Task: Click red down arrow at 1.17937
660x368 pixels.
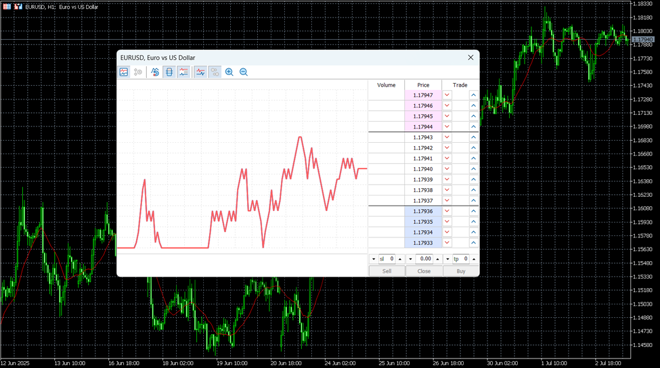Action: click(447, 200)
